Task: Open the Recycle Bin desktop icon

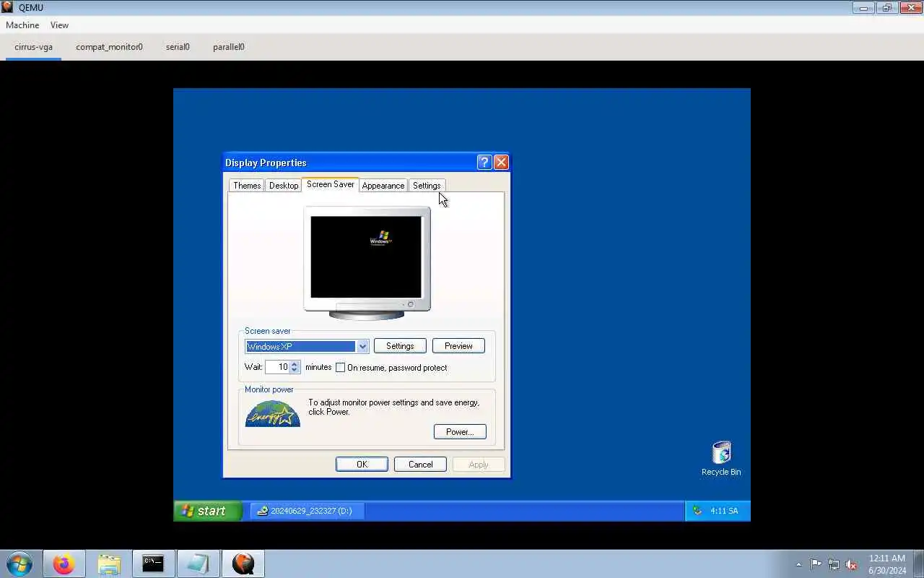Action: point(721,458)
